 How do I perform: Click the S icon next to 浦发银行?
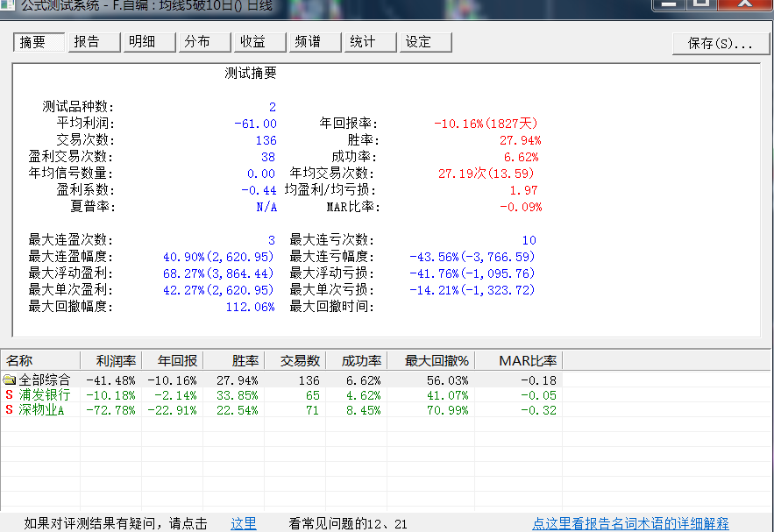coord(9,394)
